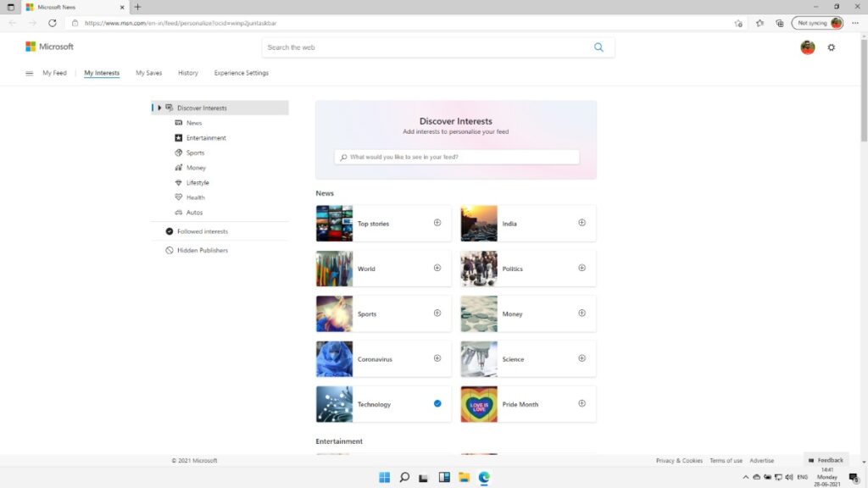Expand the Discover Interests tree arrow
The image size is (868, 488).
pos(159,108)
